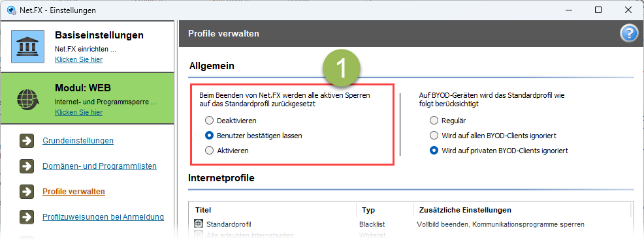Open the Grundeinstellungen link
Viewport: 644px width, 251px height.
(78, 141)
